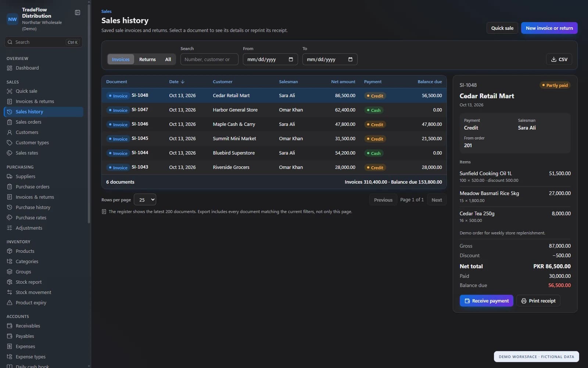Image resolution: width=588 pixels, height=368 pixels.
Task: Select invoice row SI-1043 Riverside Grocers
Action: click(274, 167)
